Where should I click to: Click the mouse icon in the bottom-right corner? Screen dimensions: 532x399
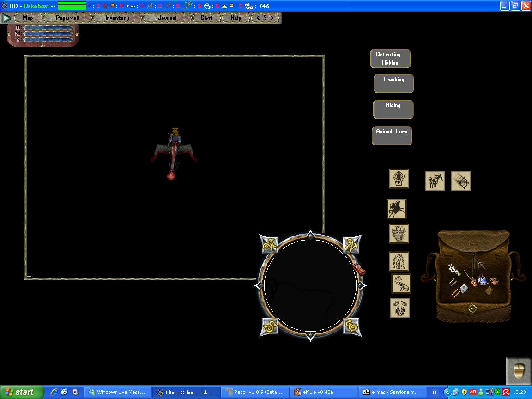pos(519,371)
